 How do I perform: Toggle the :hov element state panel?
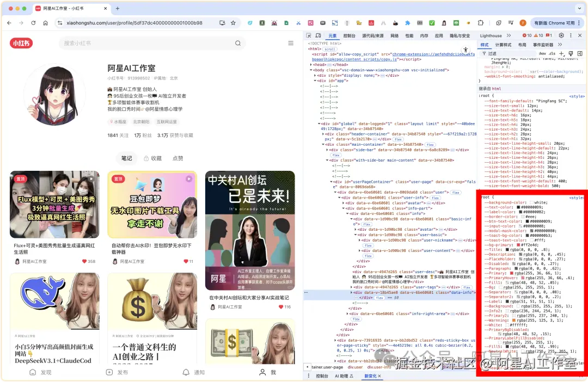(x=542, y=54)
